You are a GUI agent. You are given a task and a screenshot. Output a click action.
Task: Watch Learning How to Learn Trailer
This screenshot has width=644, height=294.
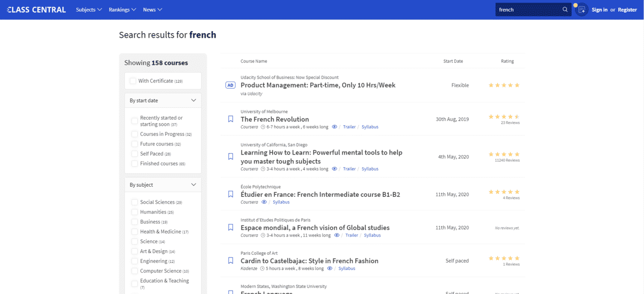coord(349,169)
